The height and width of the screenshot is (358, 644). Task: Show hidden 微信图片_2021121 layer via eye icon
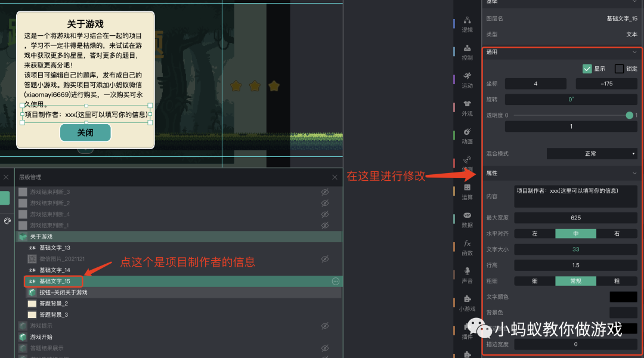pyautogui.click(x=325, y=259)
